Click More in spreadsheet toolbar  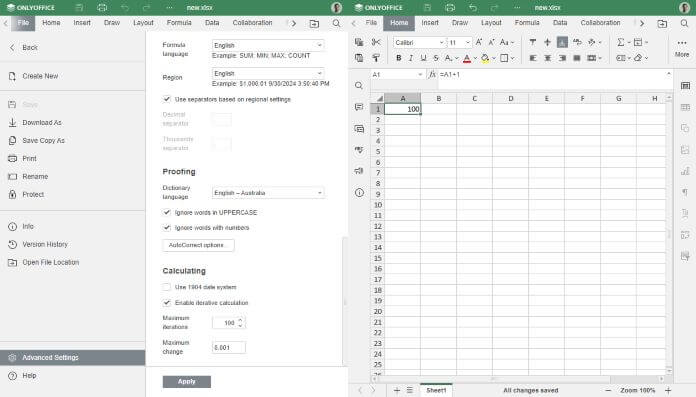click(x=682, y=48)
